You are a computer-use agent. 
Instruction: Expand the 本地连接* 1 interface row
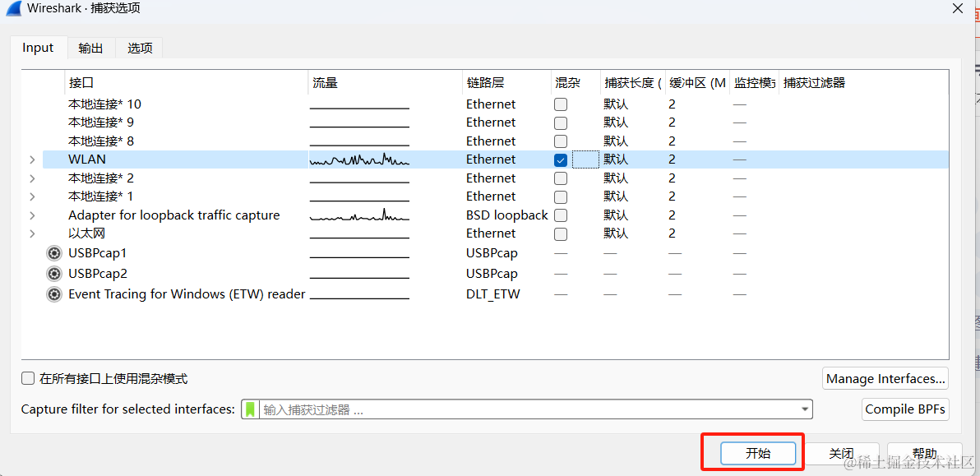[x=32, y=196]
